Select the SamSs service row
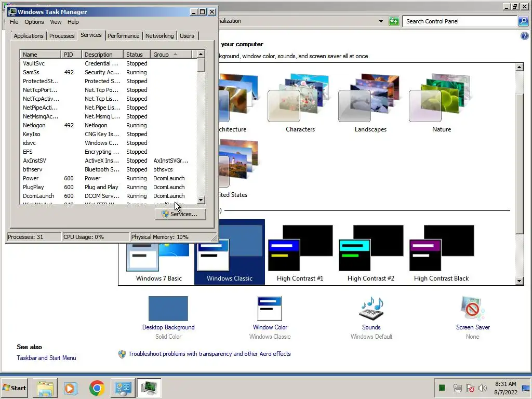The width and height of the screenshot is (532, 399). [108, 72]
